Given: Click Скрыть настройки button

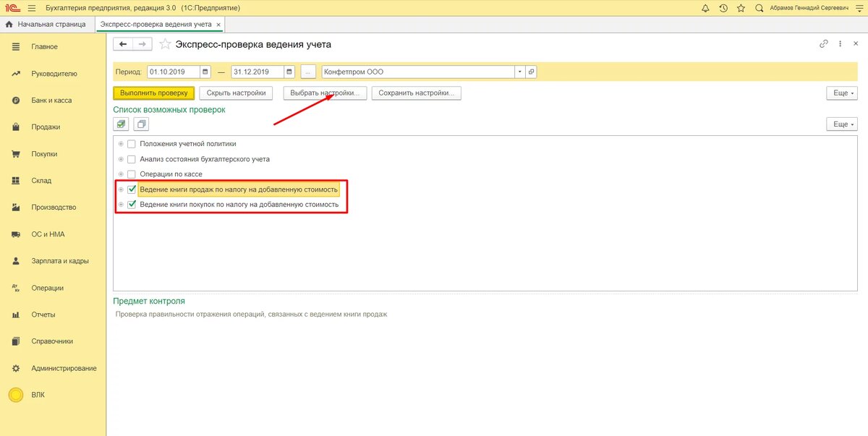Looking at the screenshot, I should (x=237, y=93).
